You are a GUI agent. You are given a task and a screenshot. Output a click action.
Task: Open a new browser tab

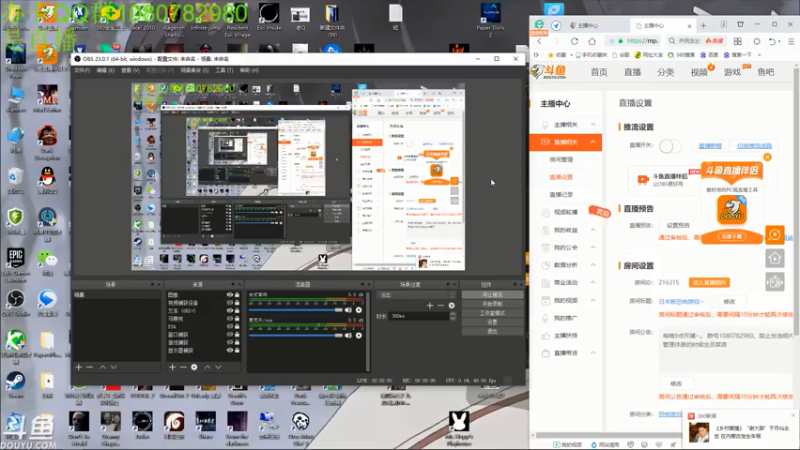(704, 25)
